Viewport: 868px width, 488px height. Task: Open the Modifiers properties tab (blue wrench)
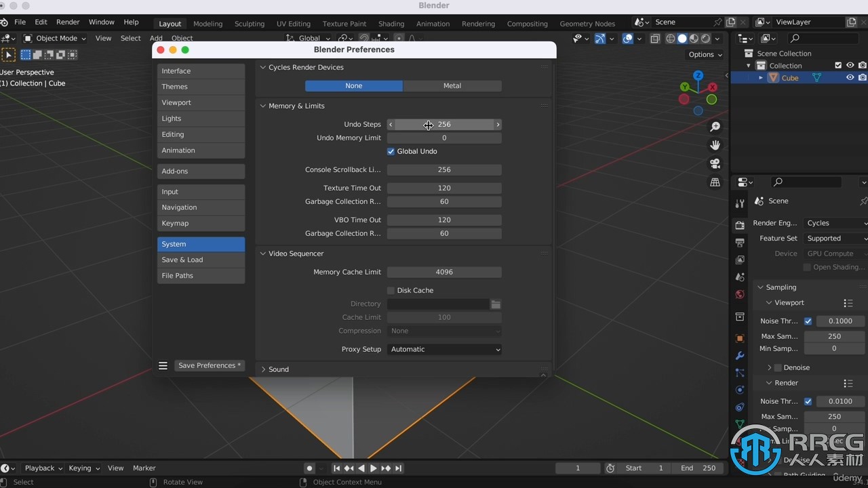click(x=740, y=356)
